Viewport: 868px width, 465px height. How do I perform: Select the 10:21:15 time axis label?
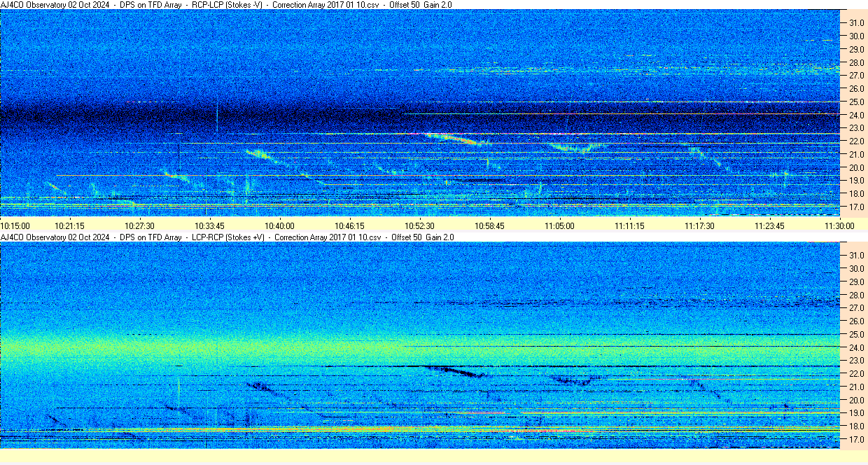point(70,225)
